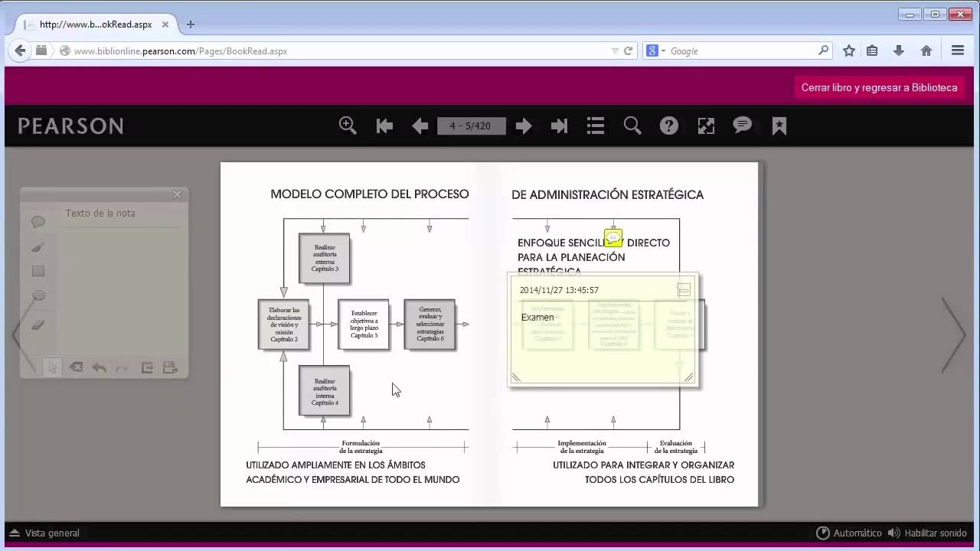Click the page number field 4 - 5/420
Image resolution: width=980 pixels, height=551 pixels.
point(472,126)
